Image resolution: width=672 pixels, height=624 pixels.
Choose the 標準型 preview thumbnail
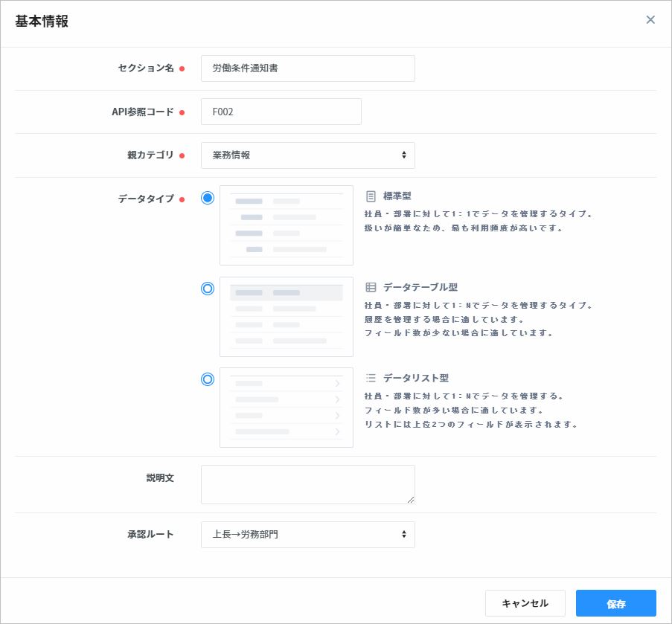pos(287,225)
